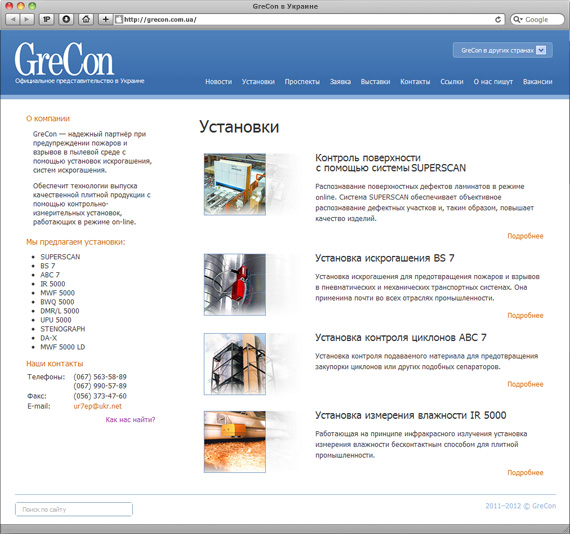Open the Установки menu item
The width and height of the screenshot is (570, 534).
258,82
